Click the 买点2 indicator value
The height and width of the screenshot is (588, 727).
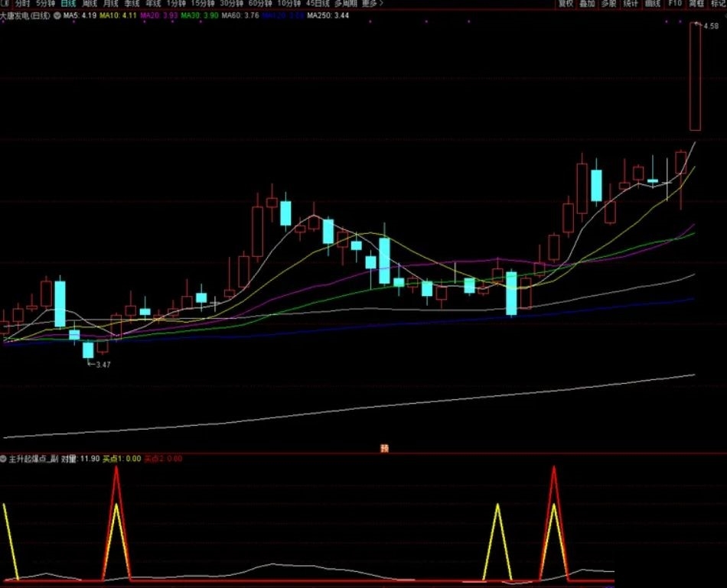[x=163, y=459]
